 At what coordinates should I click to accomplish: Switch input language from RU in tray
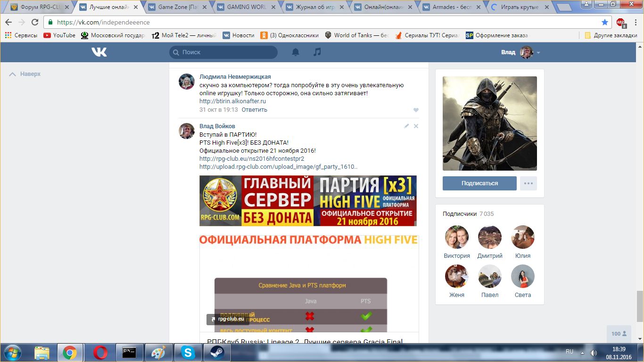click(570, 352)
